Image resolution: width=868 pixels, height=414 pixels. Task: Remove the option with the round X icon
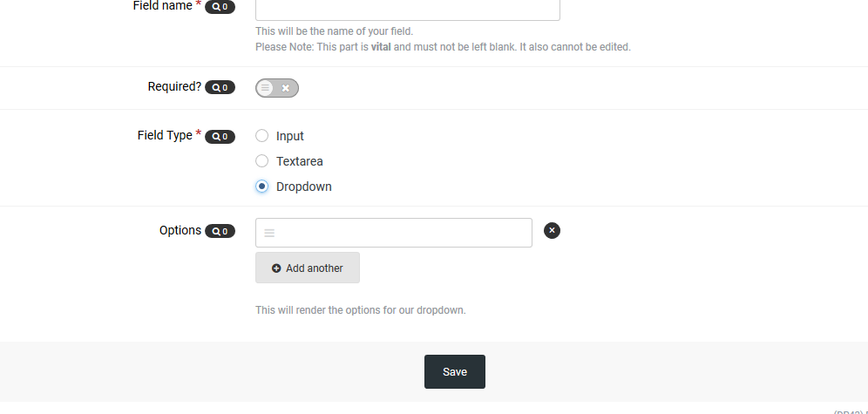tap(552, 230)
